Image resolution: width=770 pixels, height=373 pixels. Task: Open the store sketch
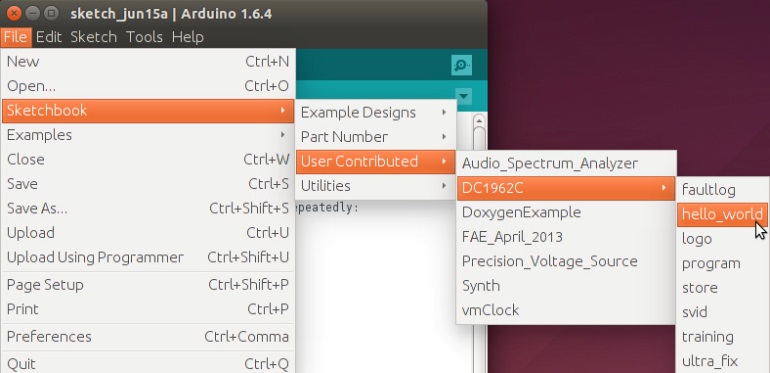(723, 288)
